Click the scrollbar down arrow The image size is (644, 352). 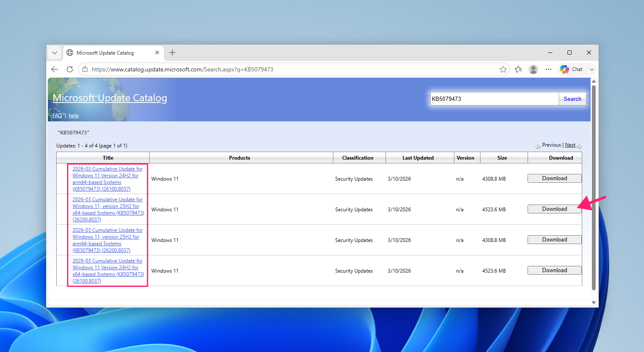point(594,302)
